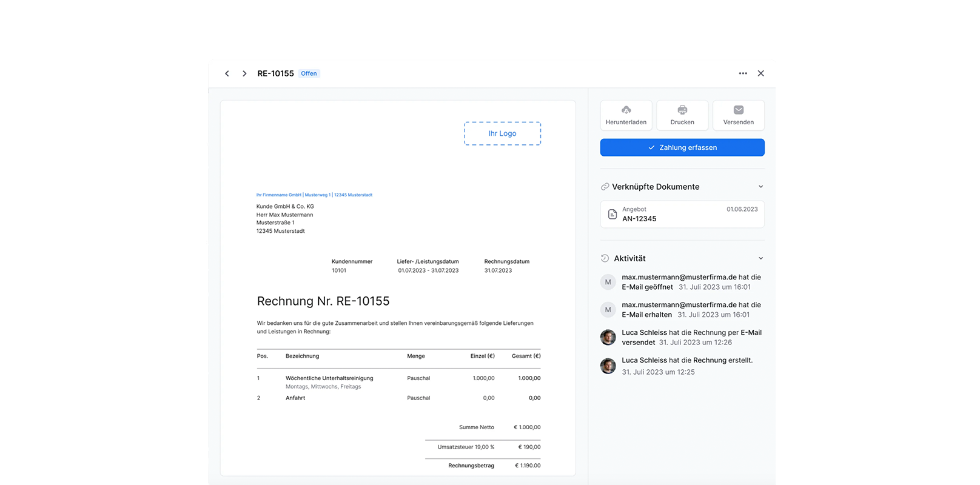The image size is (980, 485).
Task: Print the invoice with Drucken
Action: [x=682, y=115]
